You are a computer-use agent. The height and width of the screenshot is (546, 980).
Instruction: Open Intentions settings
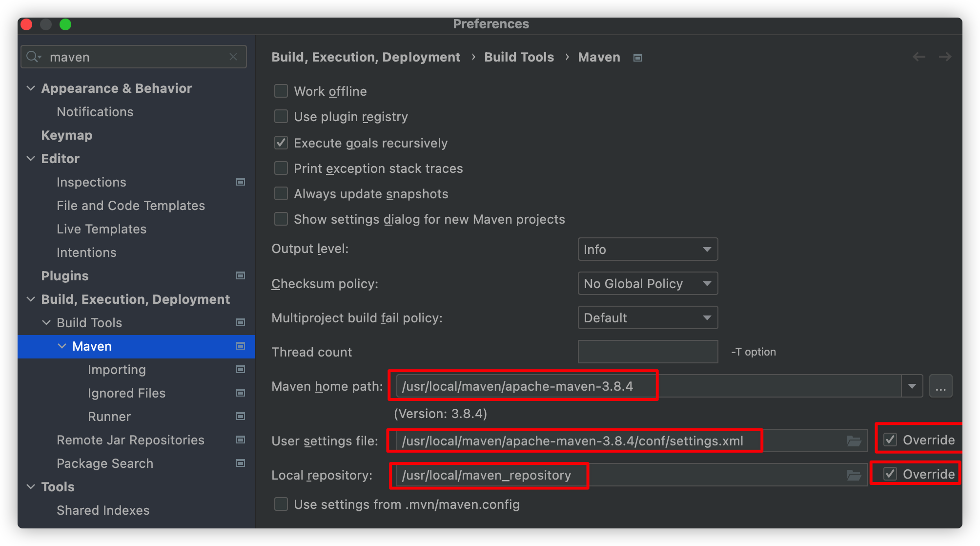86,252
